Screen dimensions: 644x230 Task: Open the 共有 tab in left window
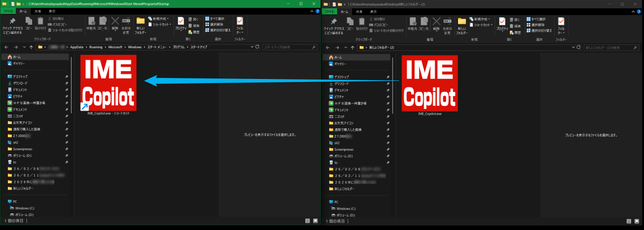pos(37,11)
